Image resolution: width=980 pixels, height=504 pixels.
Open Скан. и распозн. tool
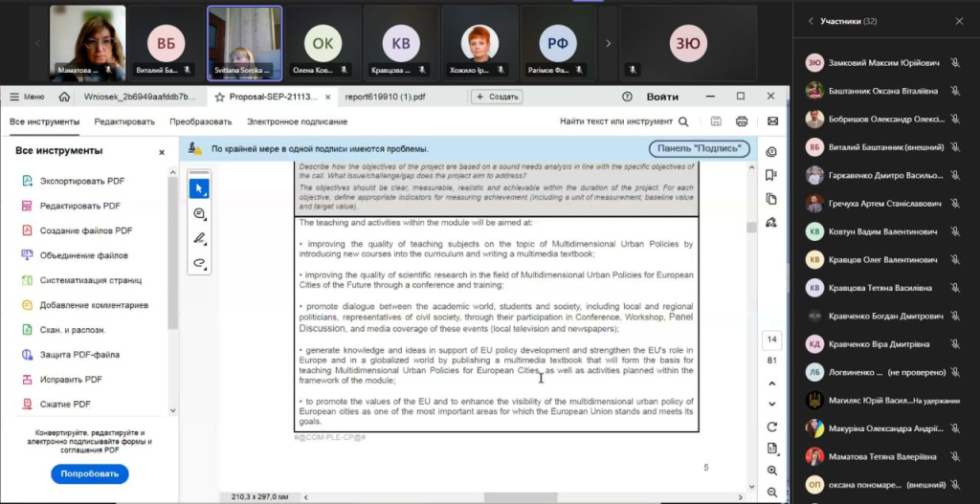tap(73, 330)
